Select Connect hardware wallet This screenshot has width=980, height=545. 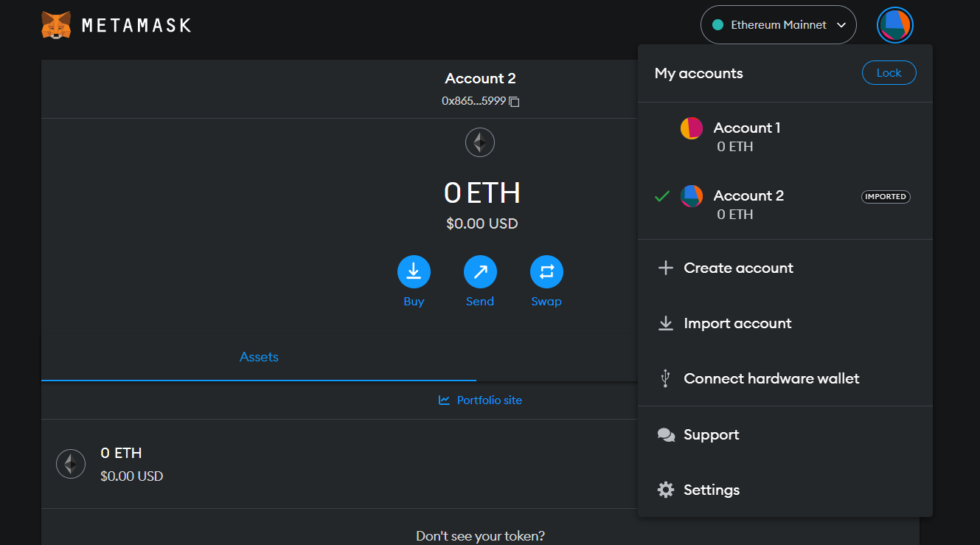(771, 378)
